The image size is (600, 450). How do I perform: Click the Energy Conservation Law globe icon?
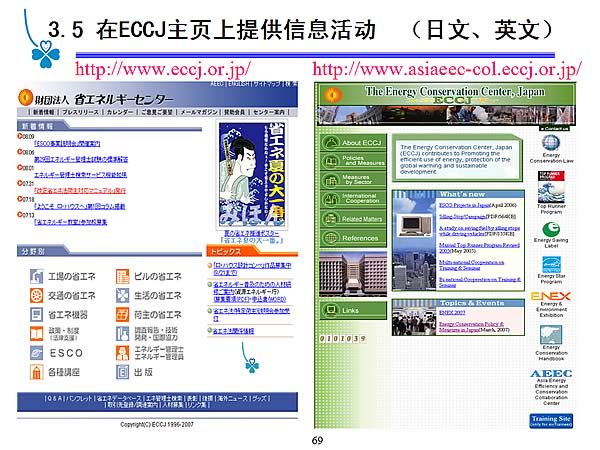coord(551,143)
